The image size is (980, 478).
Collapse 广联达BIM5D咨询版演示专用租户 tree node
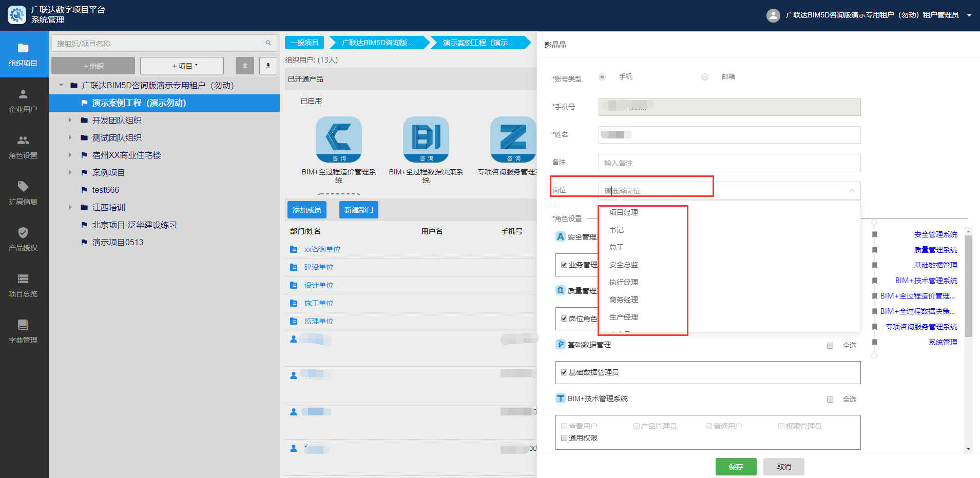coord(61,85)
